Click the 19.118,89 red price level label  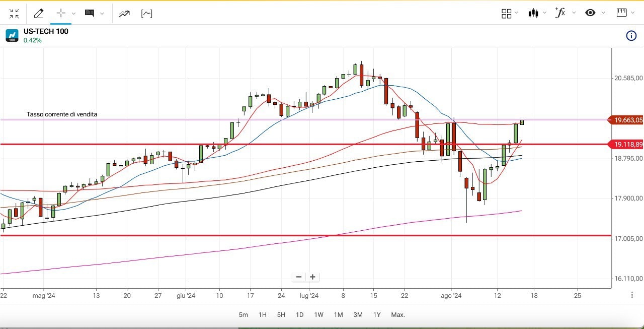click(x=627, y=145)
